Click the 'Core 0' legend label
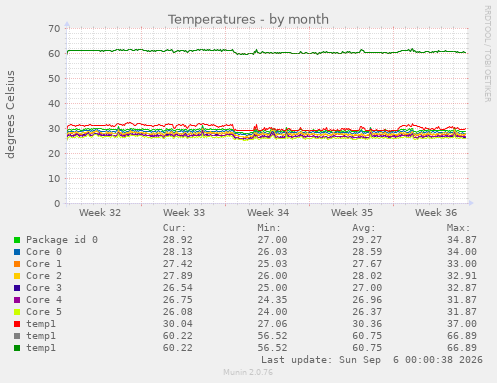Viewport: 497px width, 383px height. click(44, 252)
